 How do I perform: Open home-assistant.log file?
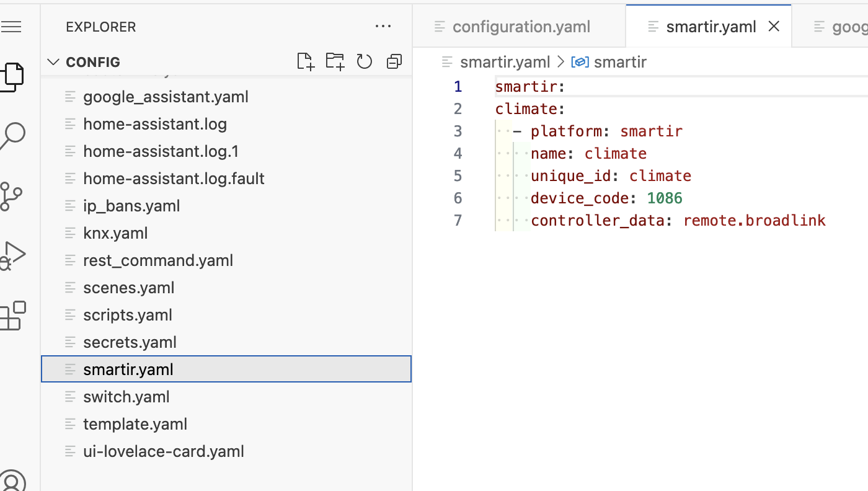[226, 124]
